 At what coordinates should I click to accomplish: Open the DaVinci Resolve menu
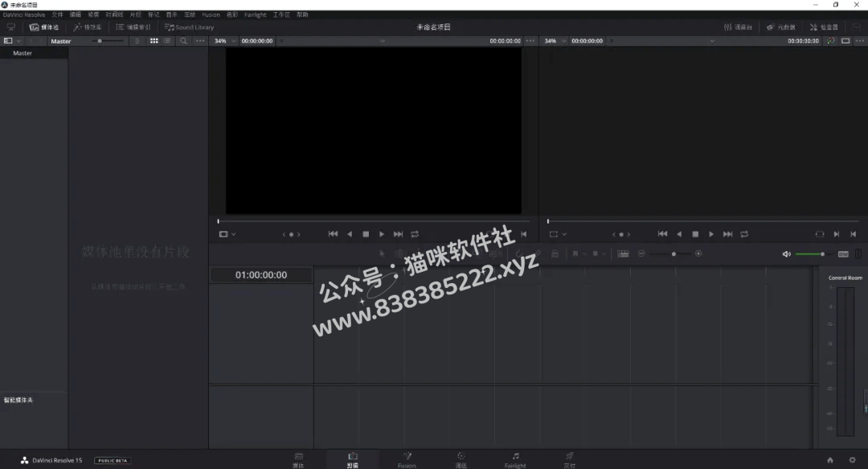point(24,15)
